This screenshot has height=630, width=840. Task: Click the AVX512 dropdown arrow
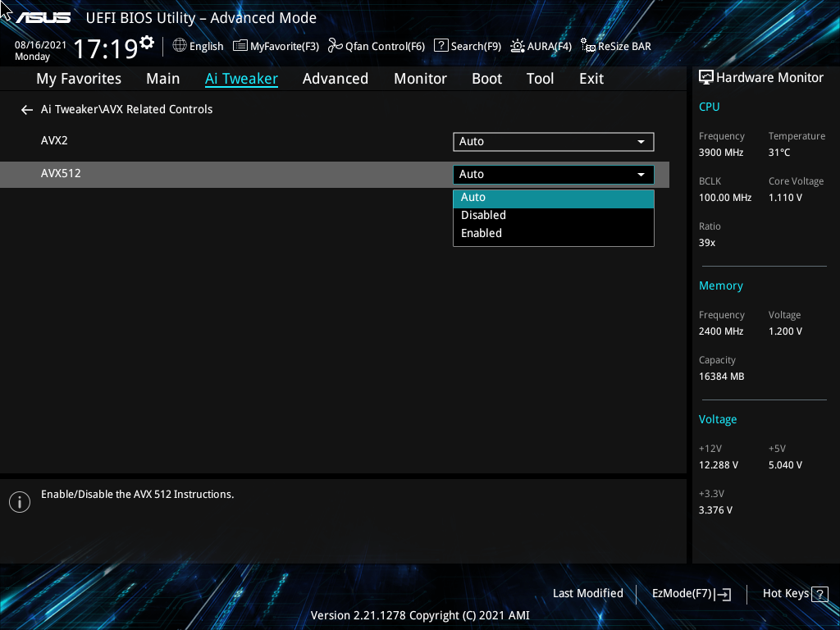(641, 175)
